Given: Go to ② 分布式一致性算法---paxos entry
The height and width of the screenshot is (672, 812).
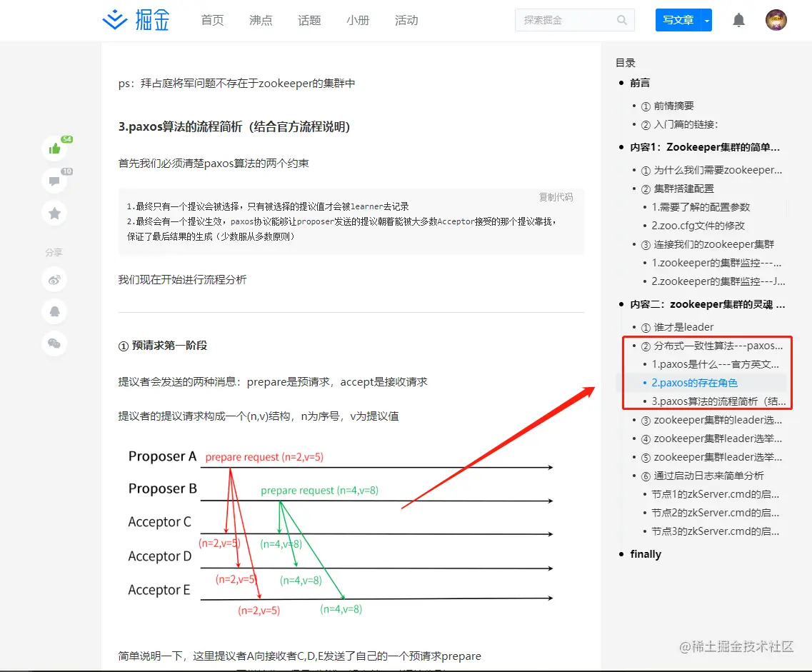Looking at the screenshot, I should (711, 346).
